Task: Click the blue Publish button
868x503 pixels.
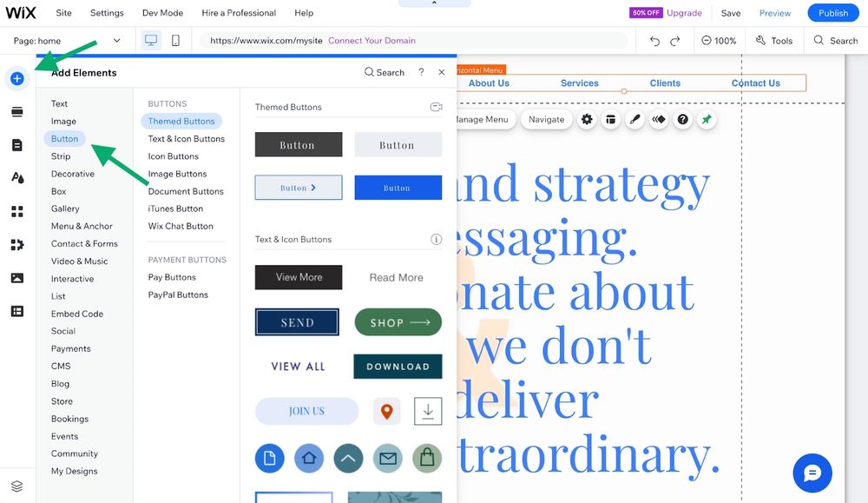Action: pyautogui.click(x=832, y=13)
